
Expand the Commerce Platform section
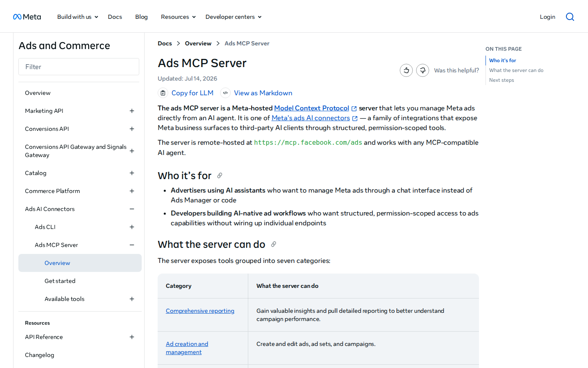tap(132, 191)
